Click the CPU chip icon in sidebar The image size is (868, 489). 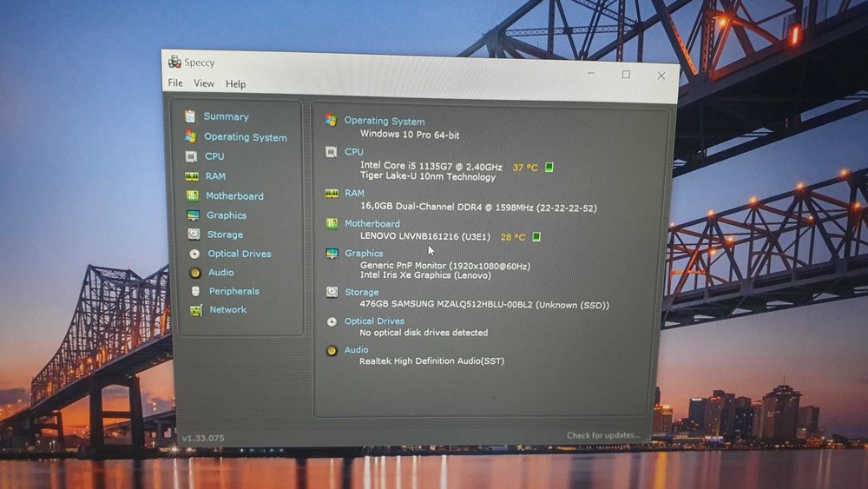(191, 156)
